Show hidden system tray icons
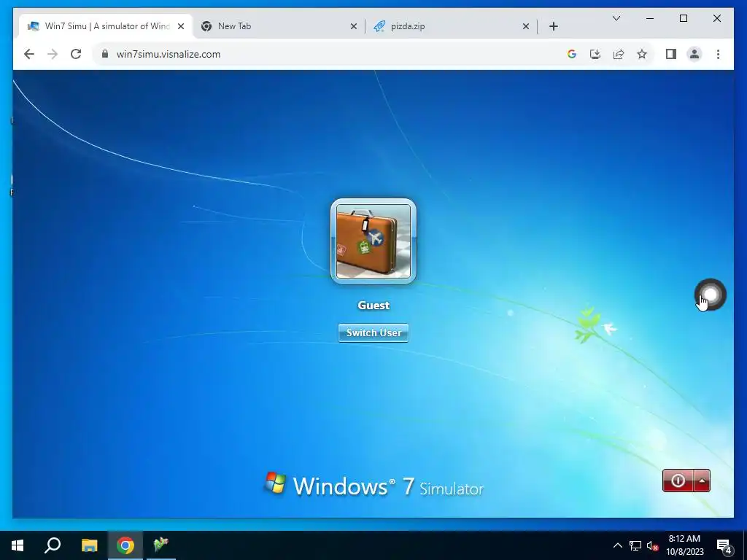The width and height of the screenshot is (747, 560). coord(617,545)
